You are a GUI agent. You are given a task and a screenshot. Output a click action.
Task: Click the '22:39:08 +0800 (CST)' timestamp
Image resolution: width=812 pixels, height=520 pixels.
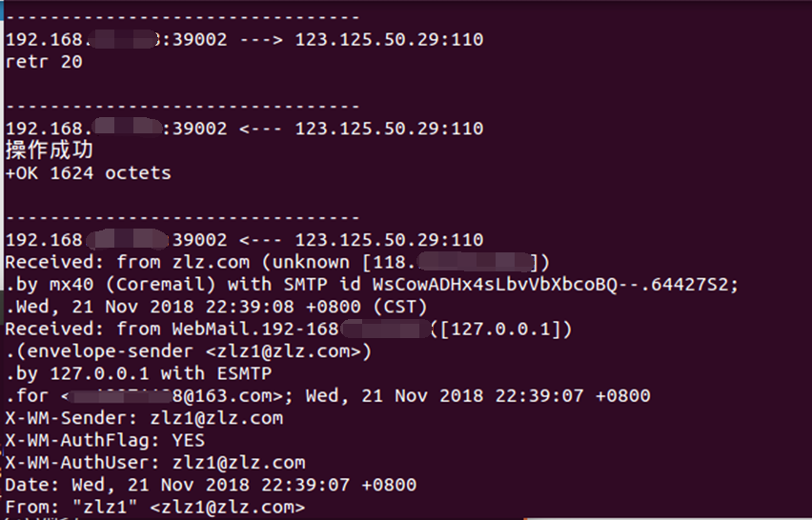[315, 307]
